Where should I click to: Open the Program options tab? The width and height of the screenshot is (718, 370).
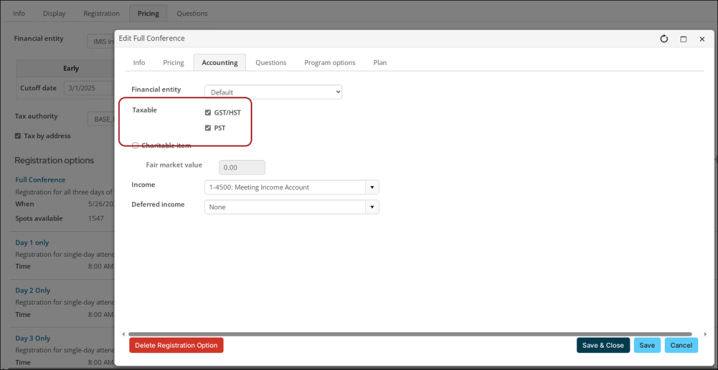(x=330, y=63)
